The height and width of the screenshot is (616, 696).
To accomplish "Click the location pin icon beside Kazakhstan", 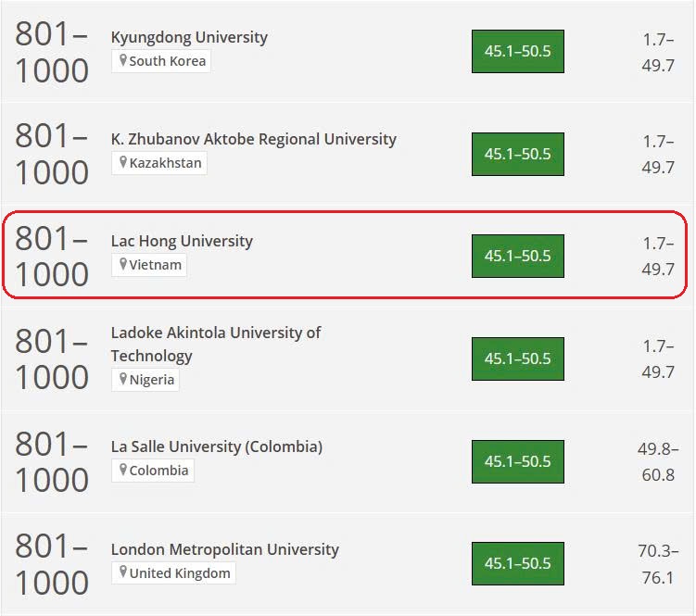I will click(122, 163).
